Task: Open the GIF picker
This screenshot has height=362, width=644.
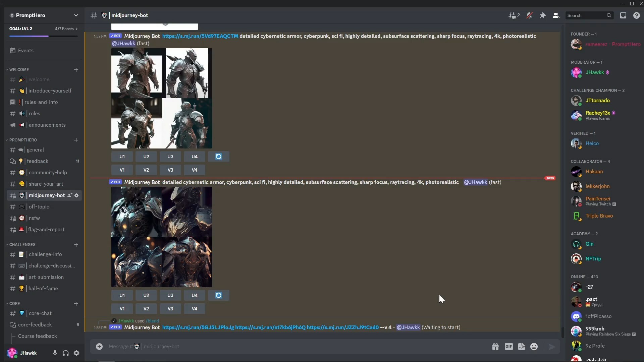Action: (508, 347)
